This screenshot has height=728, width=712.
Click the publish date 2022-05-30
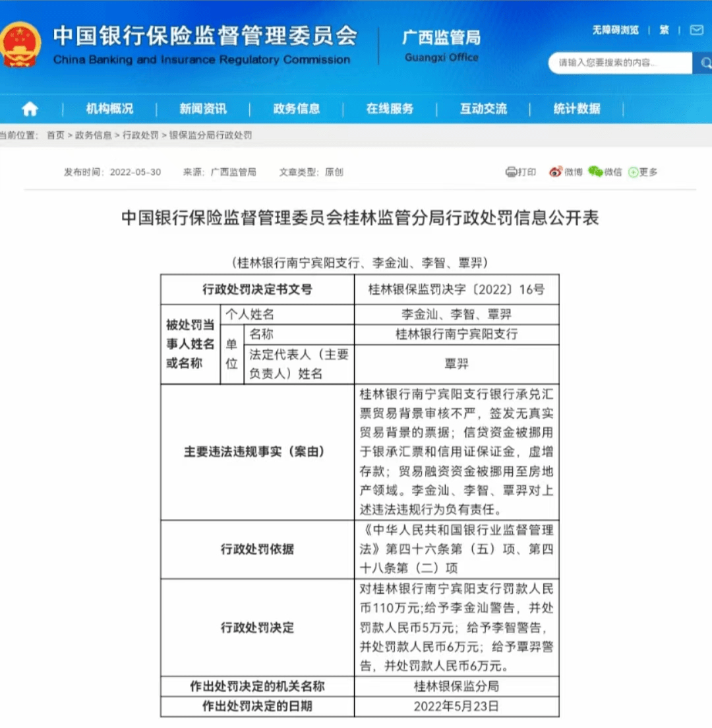135,172
